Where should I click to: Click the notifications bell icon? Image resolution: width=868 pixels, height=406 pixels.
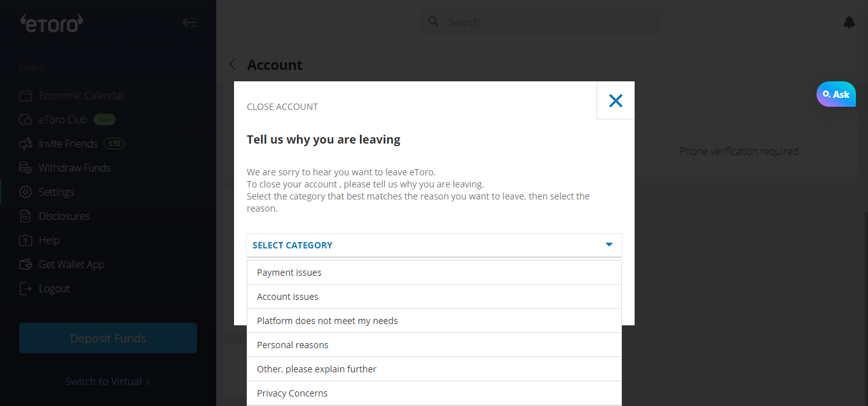point(849,22)
